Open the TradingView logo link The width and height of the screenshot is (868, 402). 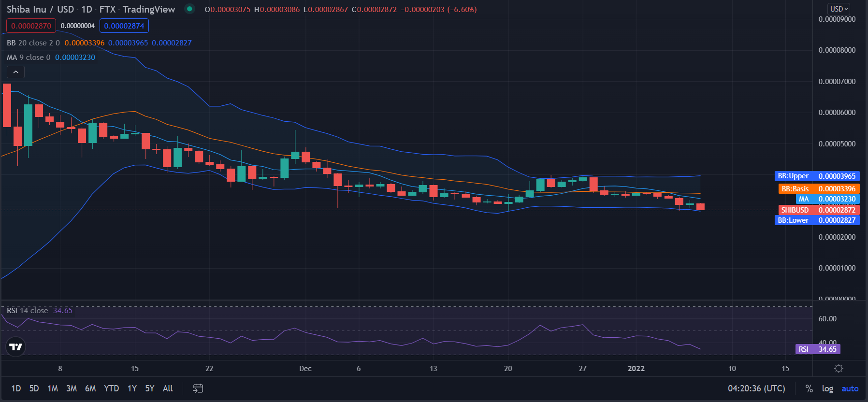coord(15,346)
